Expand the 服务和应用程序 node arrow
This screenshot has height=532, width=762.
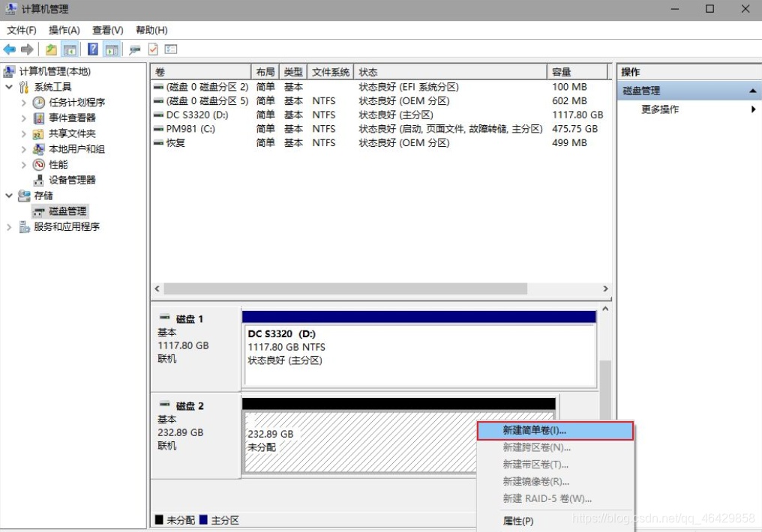[9, 227]
